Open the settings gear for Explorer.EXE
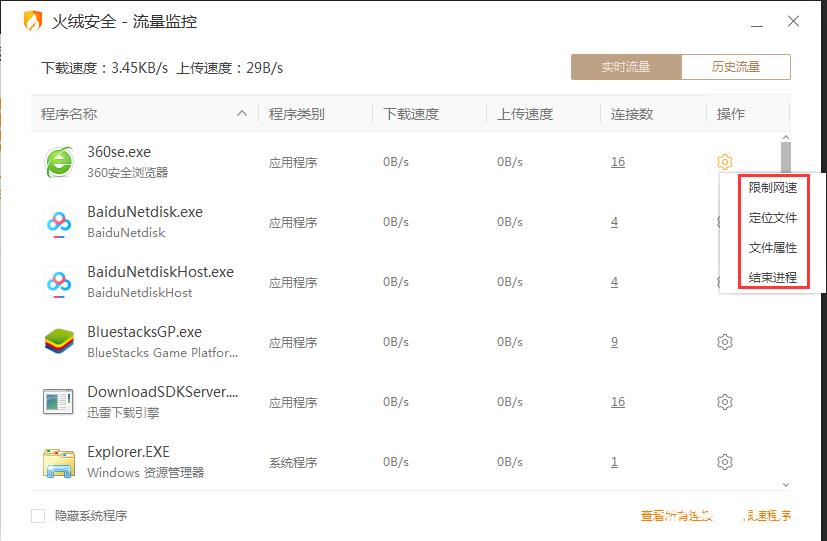The height and width of the screenshot is (541, 827). coord(725,462)
